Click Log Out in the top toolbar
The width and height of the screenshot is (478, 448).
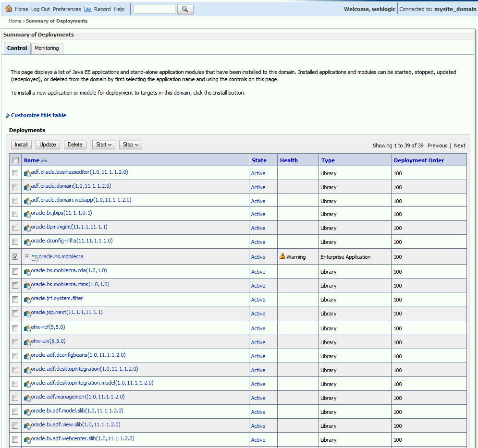pyautogui.click(x=40, y=9)
